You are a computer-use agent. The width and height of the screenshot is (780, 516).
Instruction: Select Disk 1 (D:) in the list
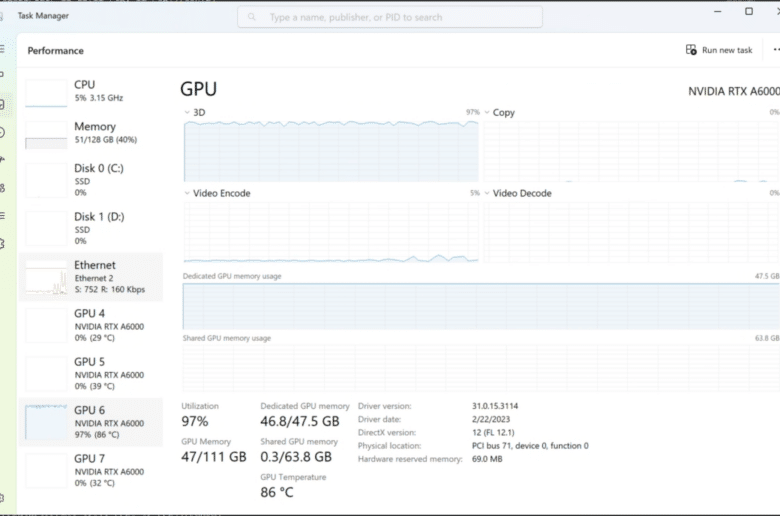click(x=91, y=228)
